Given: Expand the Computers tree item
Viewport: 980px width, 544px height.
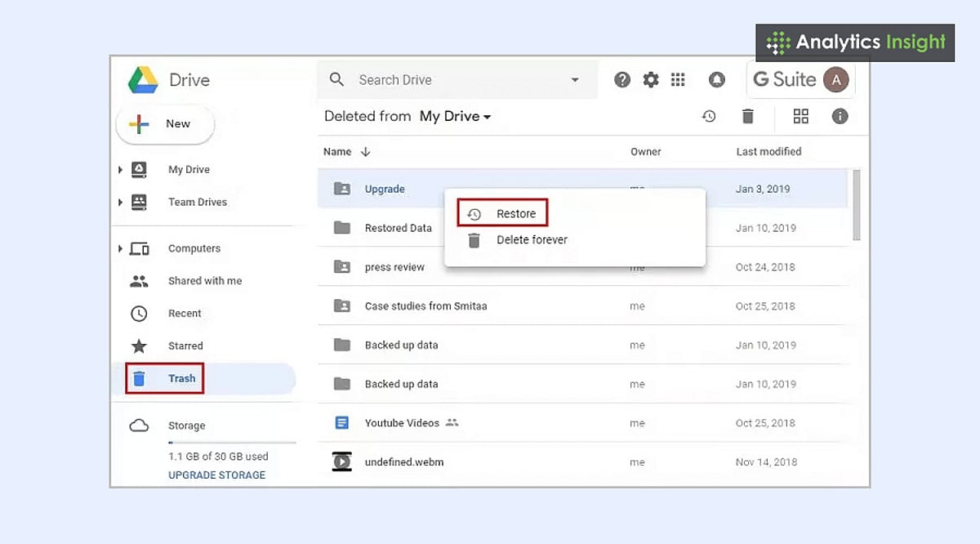Looking at the screenshot, I should [119, 247].
